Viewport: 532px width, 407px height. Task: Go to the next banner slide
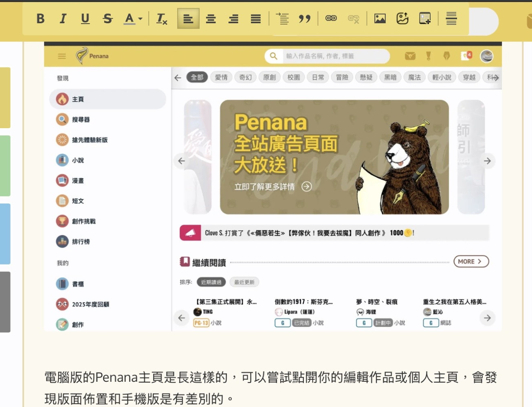488,161
